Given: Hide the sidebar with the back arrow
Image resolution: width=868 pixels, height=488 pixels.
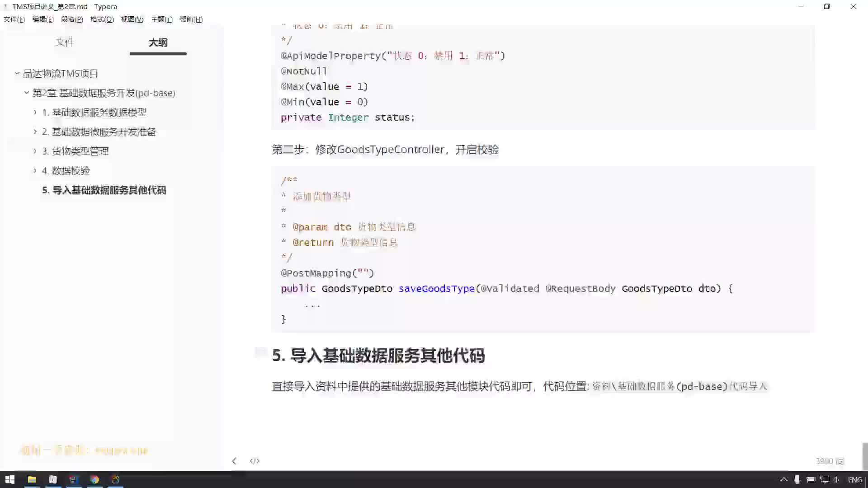Looking at the screenshot, I should (x=234, y=461).
